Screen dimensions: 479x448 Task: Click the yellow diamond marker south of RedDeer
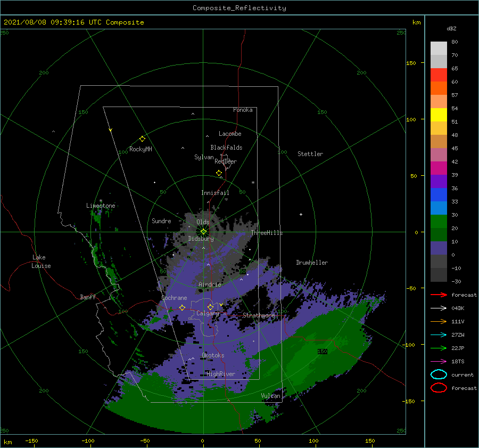click(x=219, y=173)
